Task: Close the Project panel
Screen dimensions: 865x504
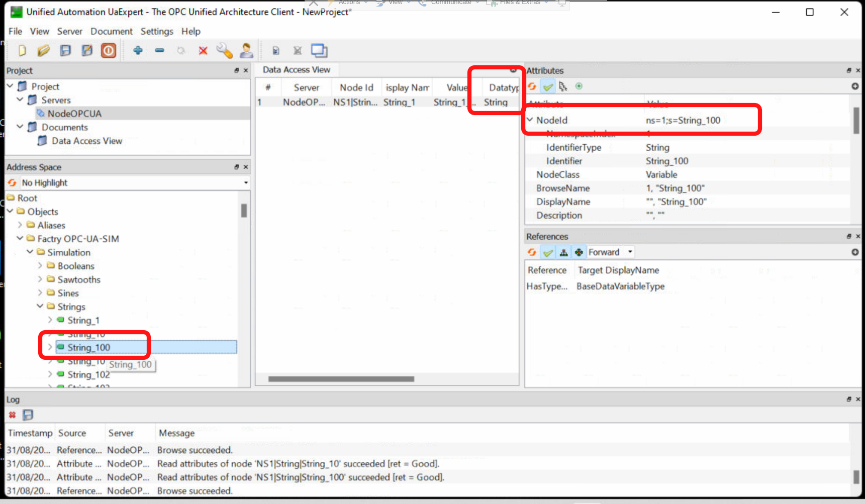Action: (246, 71)
